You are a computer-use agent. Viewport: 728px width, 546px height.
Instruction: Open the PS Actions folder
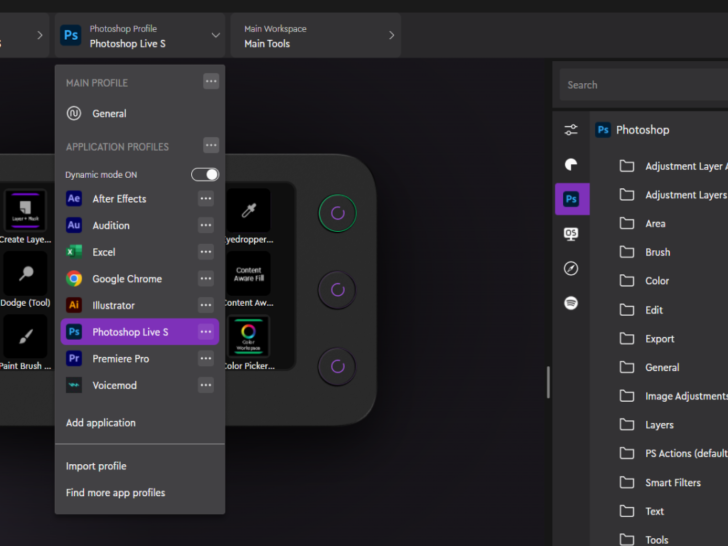[673, 454]
